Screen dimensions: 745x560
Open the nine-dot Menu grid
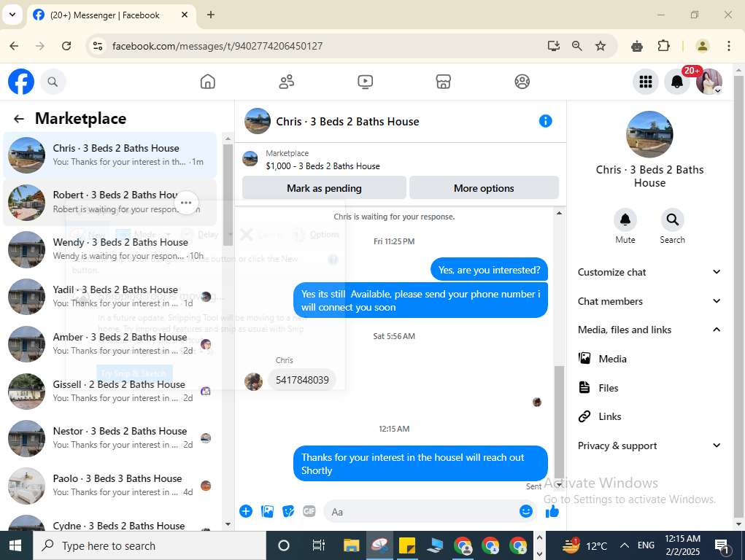click(x=645, y=82)
